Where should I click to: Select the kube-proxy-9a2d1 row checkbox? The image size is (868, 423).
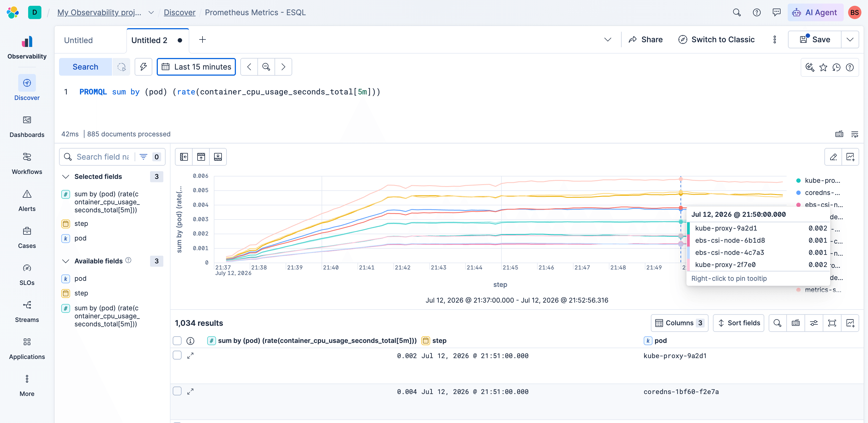[x=177, y=355]
